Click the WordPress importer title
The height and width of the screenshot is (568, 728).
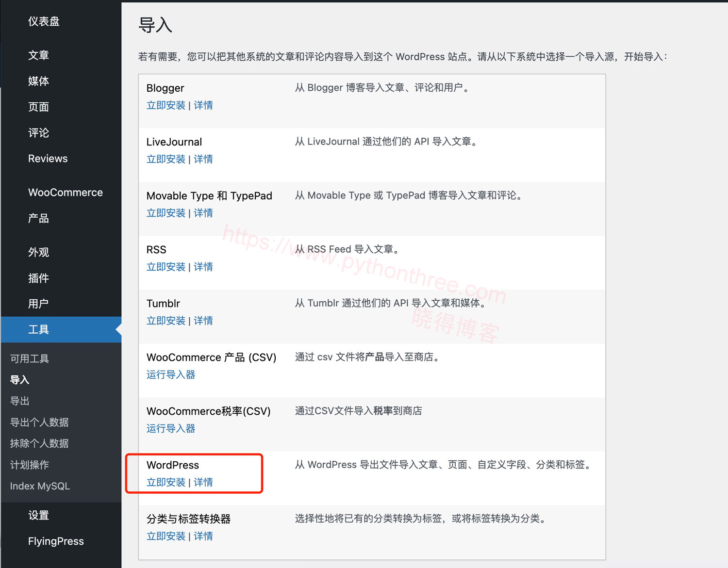point(173,465)
